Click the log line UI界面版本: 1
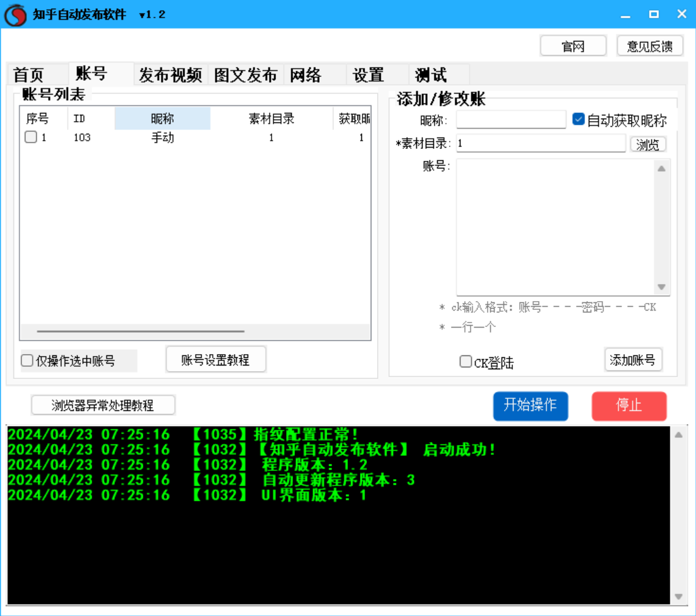Viewport: 696px width, 616px height. coord(188,494)
